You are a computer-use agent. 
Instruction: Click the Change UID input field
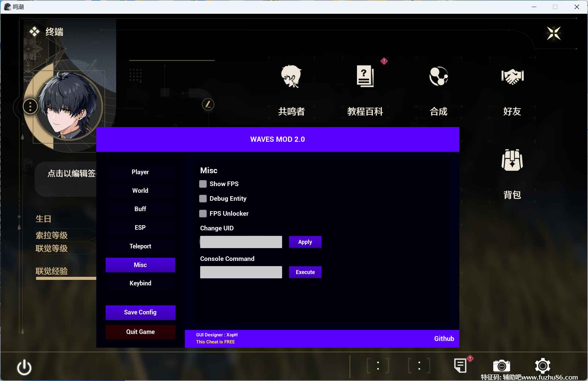click(241, 242)
